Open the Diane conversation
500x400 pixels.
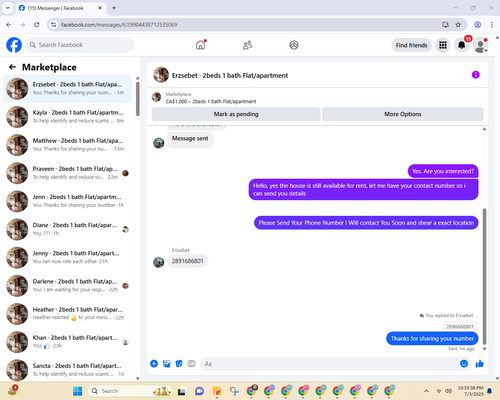pos(68,229)
